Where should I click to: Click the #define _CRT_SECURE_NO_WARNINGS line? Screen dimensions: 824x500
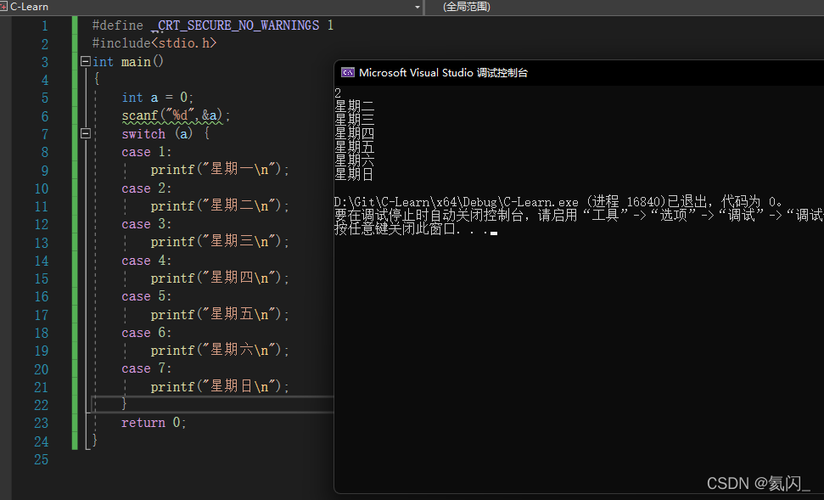pos(213,25)
